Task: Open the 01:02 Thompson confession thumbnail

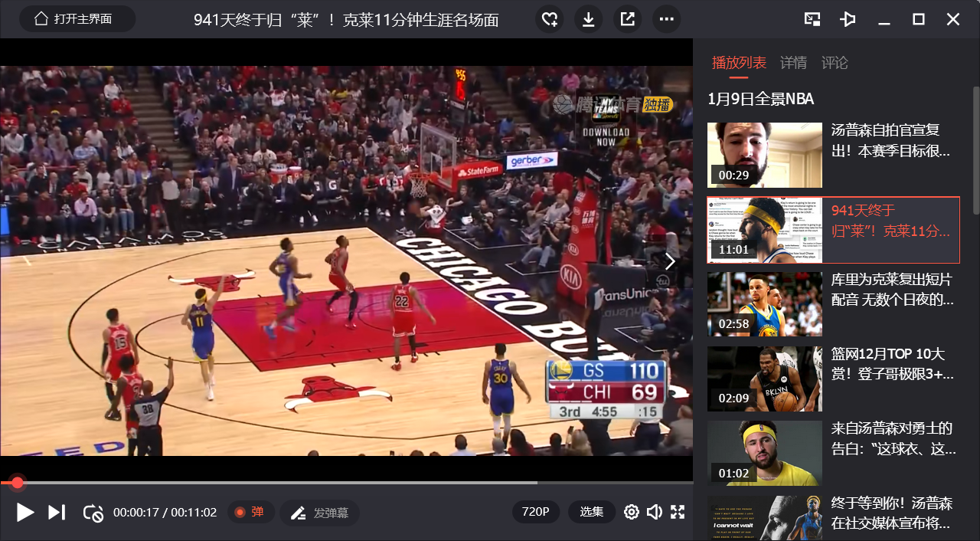Action: 764,453
